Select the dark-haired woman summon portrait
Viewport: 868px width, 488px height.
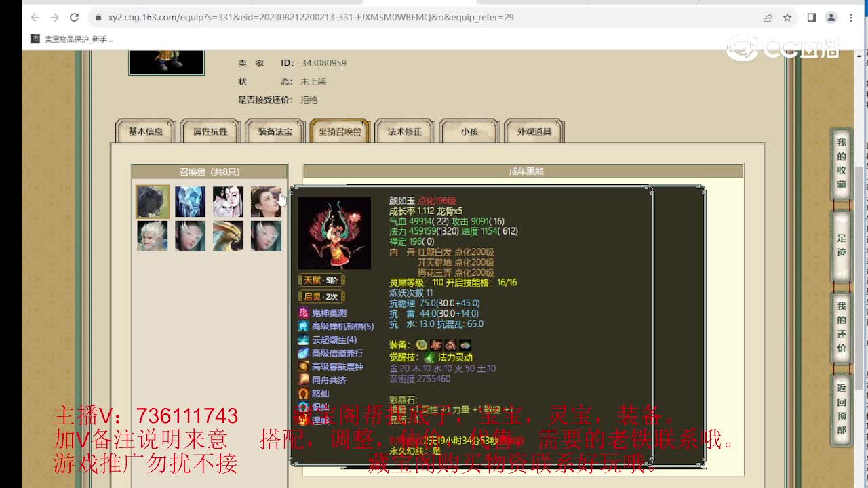pos(266,201)
